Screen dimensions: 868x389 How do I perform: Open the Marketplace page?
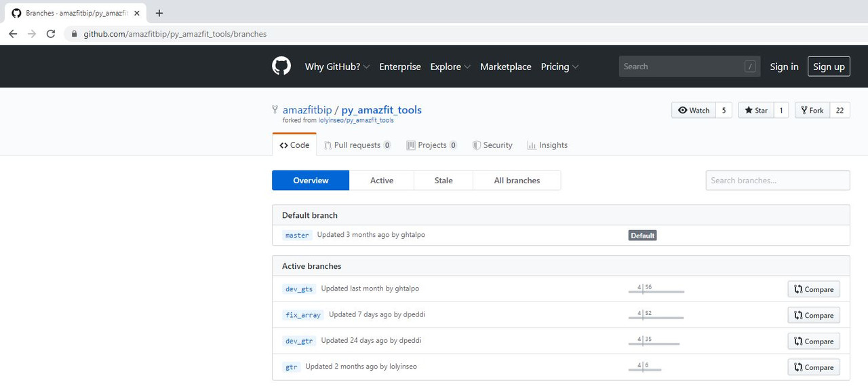(x=506, y=67)
